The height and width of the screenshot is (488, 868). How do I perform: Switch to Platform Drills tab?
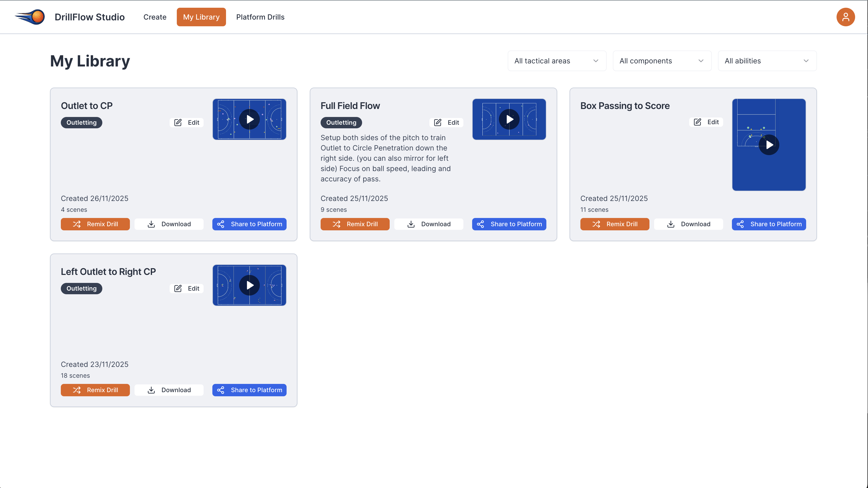260,17
